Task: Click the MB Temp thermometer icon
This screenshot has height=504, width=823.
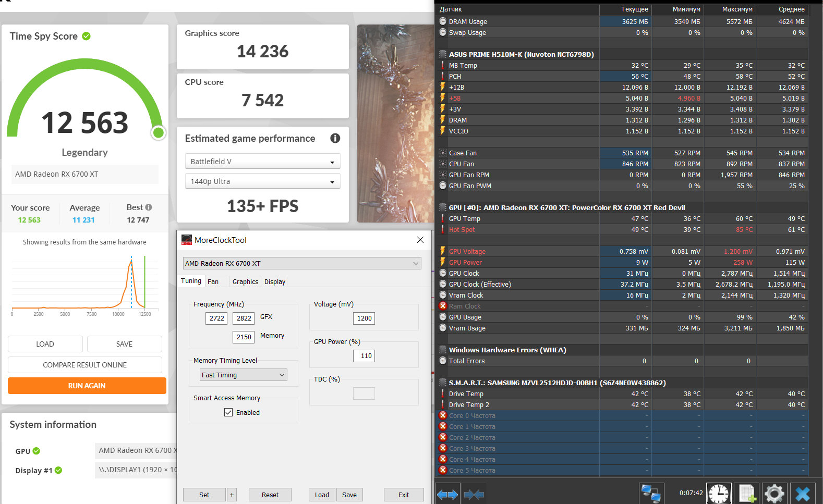Action: [x=443, y=65]
